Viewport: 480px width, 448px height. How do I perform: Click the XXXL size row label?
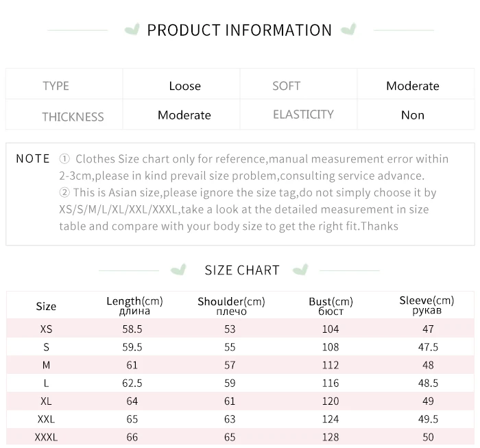(x=46, y=437)
